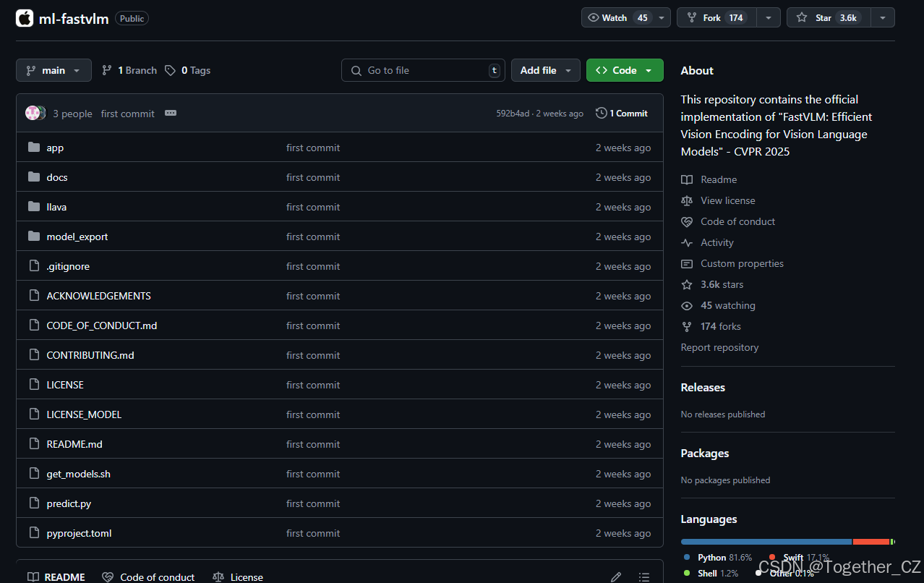The width and height of the screenshot is (924, 583).
Task: Click the Go to file search field
Action: pyautogui.click(x=423, y=70)
